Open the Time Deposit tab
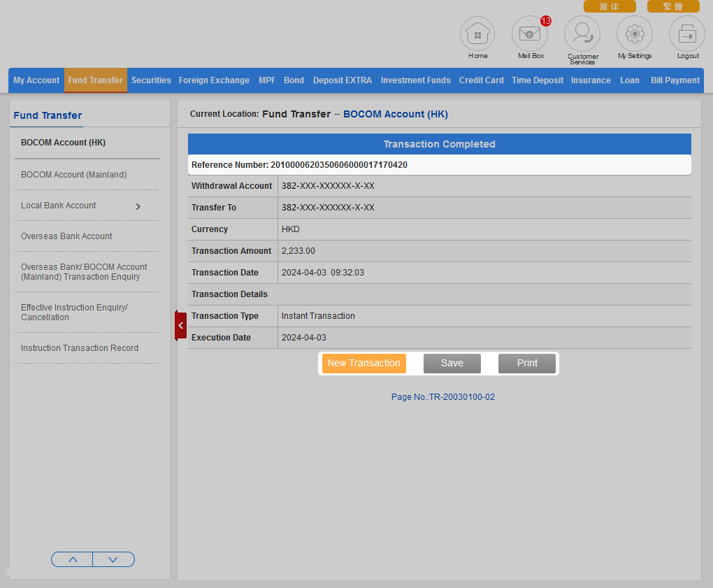This screenshot has width=713, height=588. click(537, 80)
